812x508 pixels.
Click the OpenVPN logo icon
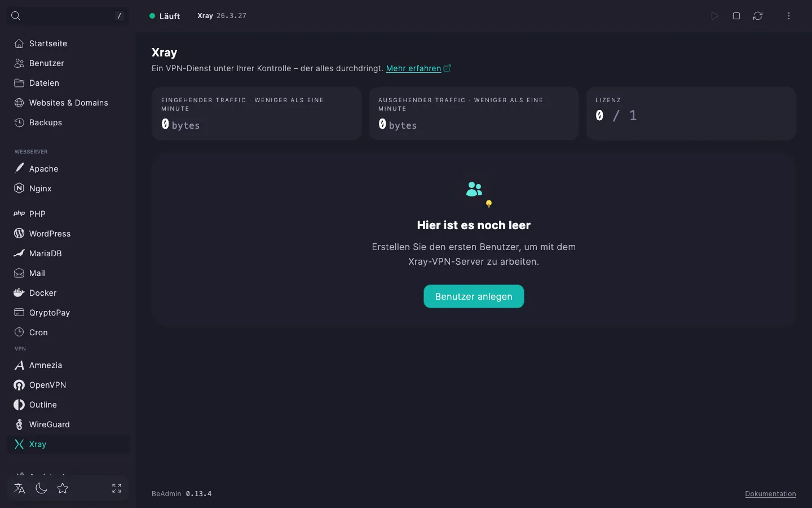(19, 385)
